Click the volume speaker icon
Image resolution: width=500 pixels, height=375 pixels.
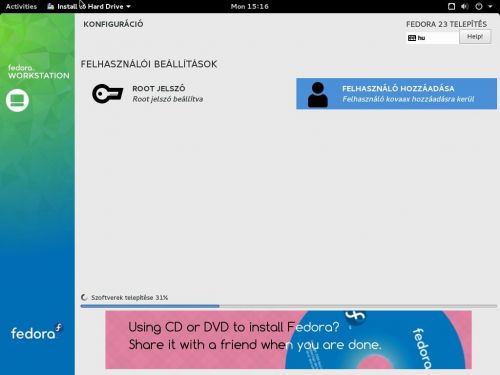465,6
